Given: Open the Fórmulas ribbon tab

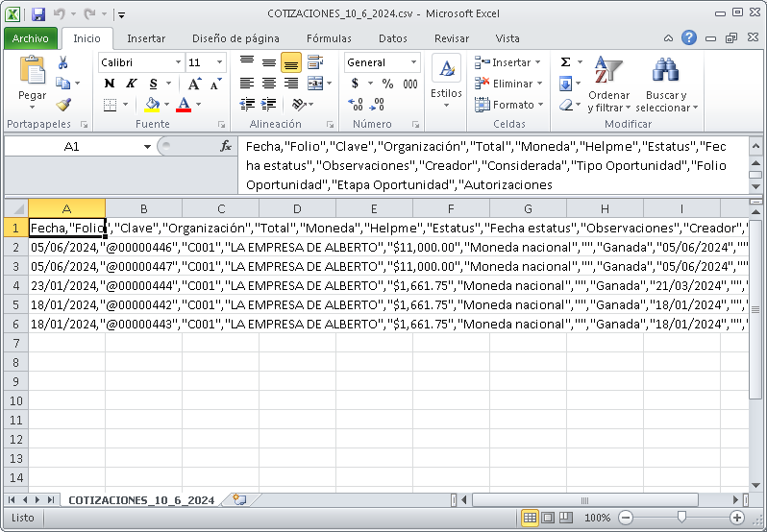Looking at the screenshot, I should (x=329, y=38).
